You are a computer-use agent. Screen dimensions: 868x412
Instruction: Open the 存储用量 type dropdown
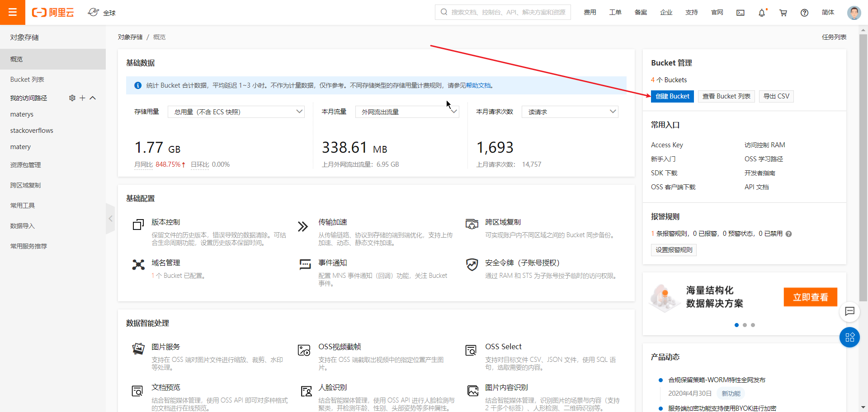point(236,112)
